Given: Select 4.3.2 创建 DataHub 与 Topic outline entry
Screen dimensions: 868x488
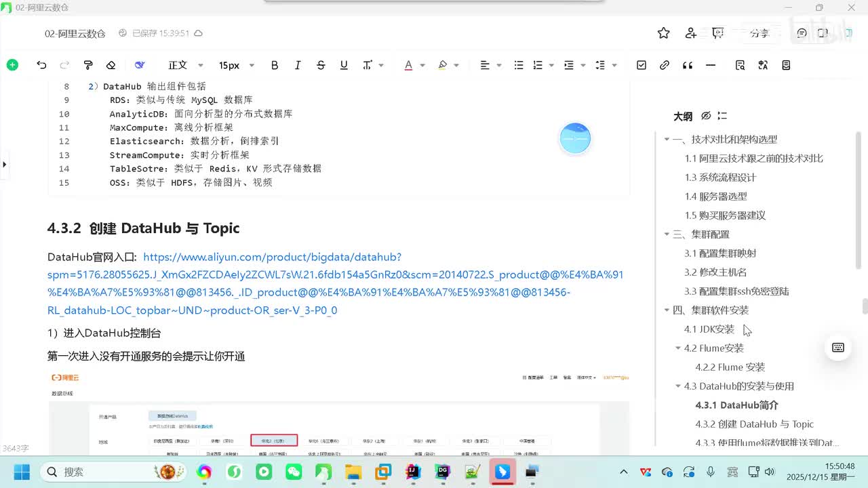Looking at the screenshot, I should pos(754,424).
